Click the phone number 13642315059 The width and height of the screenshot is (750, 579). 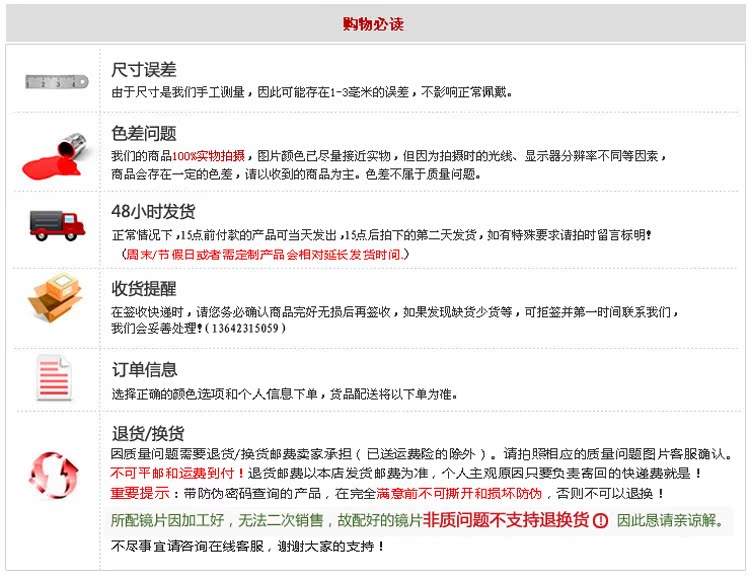click(x=245, y=328)
